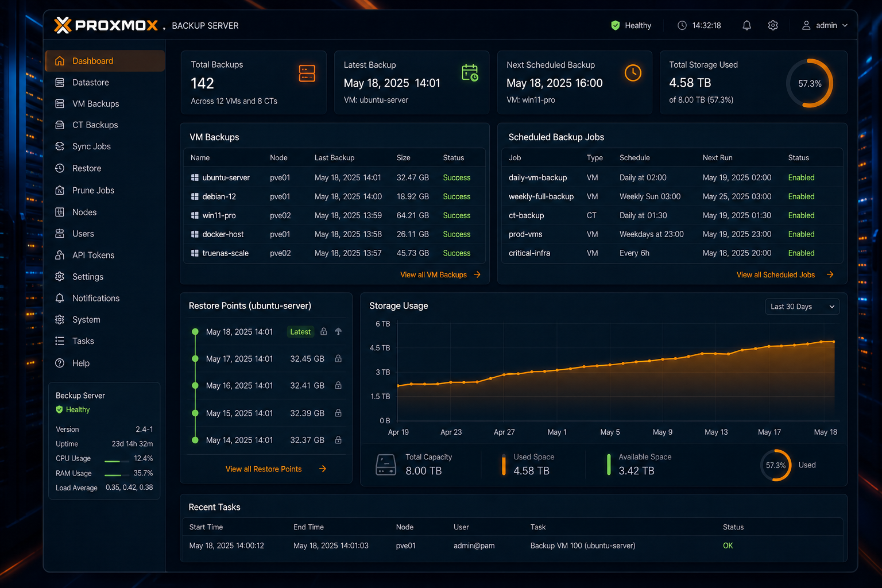Click the VM icon beside debian-12
Image resolution: width=882 pixels, height=588 pixels.
click(x=195, y=197)
